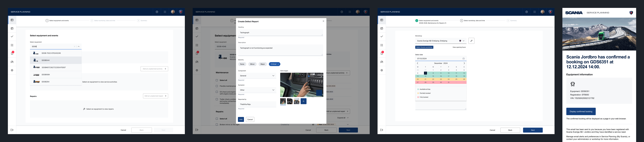Image resolution: width=644 pixels, height=142 pixels.
Task: Check the Oil check and engine checkbox
Action: (x=217, y=92)
